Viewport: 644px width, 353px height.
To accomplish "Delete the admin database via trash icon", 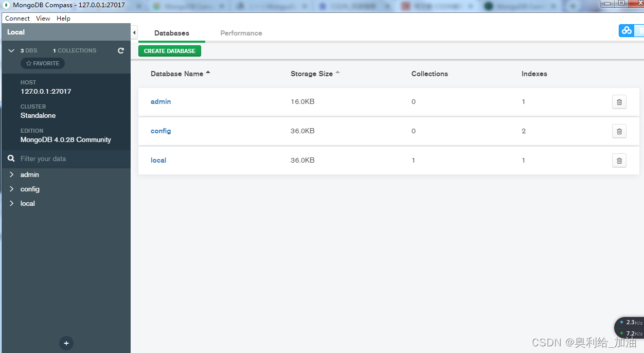I will click(619, 102).
